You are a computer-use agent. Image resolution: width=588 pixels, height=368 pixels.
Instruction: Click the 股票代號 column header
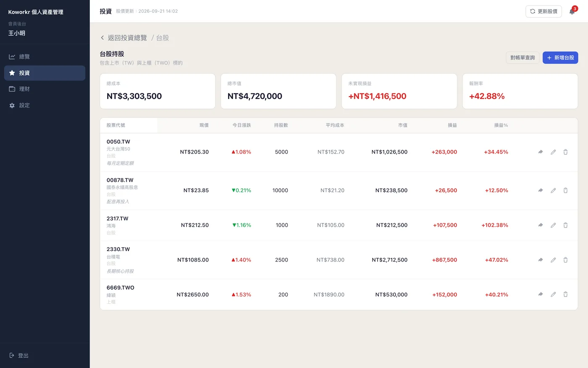pos(116,125)
